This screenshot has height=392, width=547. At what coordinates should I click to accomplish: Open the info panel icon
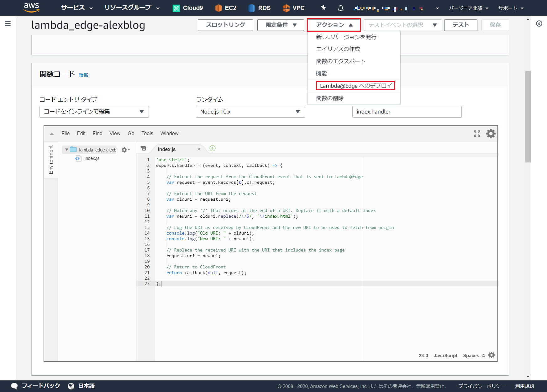pyautogui.click(x=539, y=24)
